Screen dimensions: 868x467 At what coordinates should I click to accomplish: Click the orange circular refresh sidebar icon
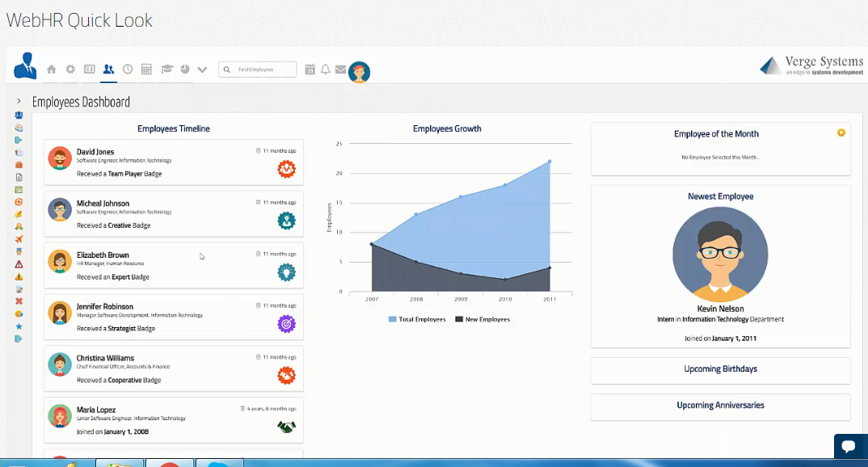point(19,202)
